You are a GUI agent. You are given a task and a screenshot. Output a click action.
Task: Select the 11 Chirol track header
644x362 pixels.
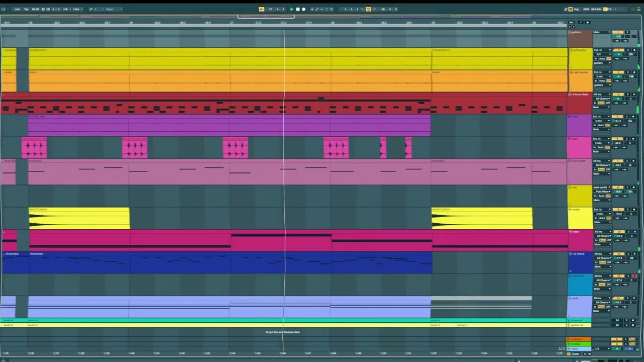(581, 262)
